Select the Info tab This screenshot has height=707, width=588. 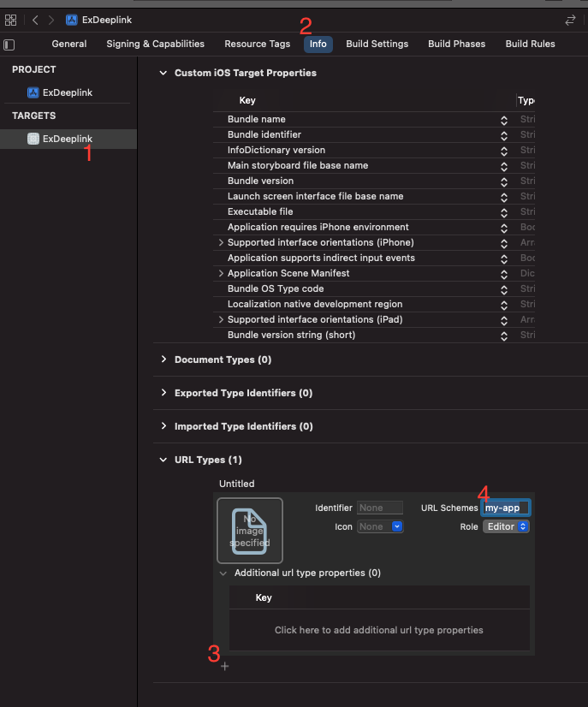tap(318, 45)
